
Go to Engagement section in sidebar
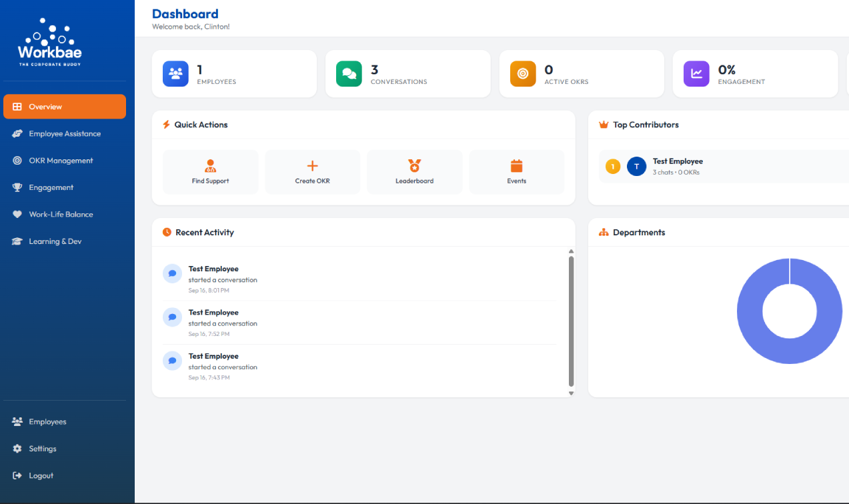51,188
